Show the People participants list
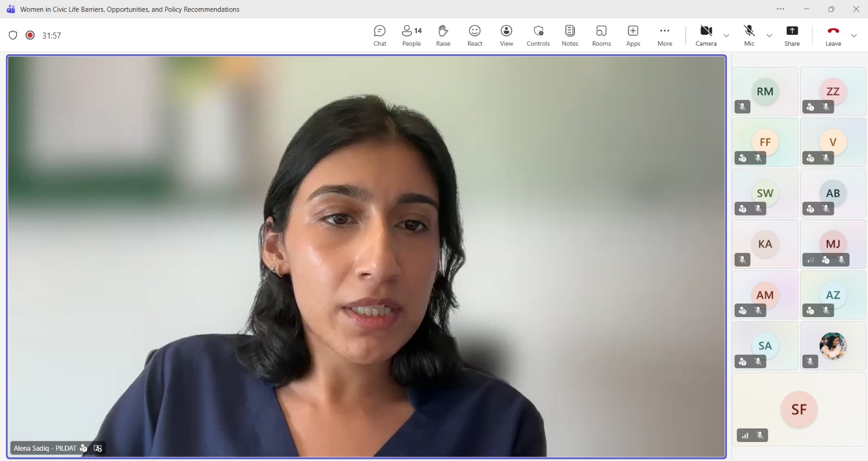Screen dimensions: 868x461 pyautogui.click(x=411, y=35)
